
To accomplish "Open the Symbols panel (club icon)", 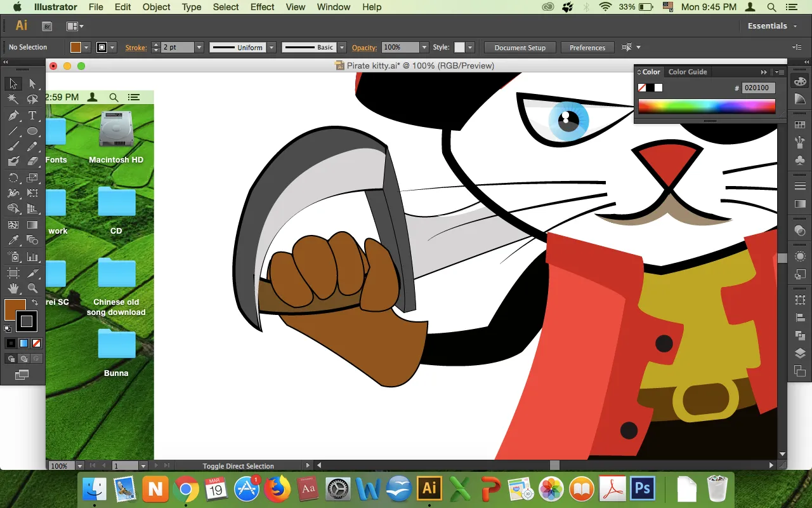I will [800, 161].
